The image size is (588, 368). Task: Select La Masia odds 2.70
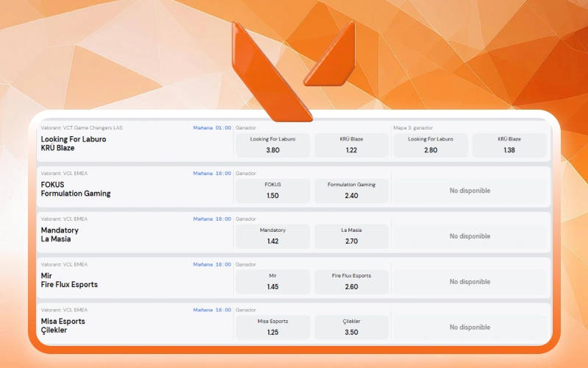(x=351, y=236)
